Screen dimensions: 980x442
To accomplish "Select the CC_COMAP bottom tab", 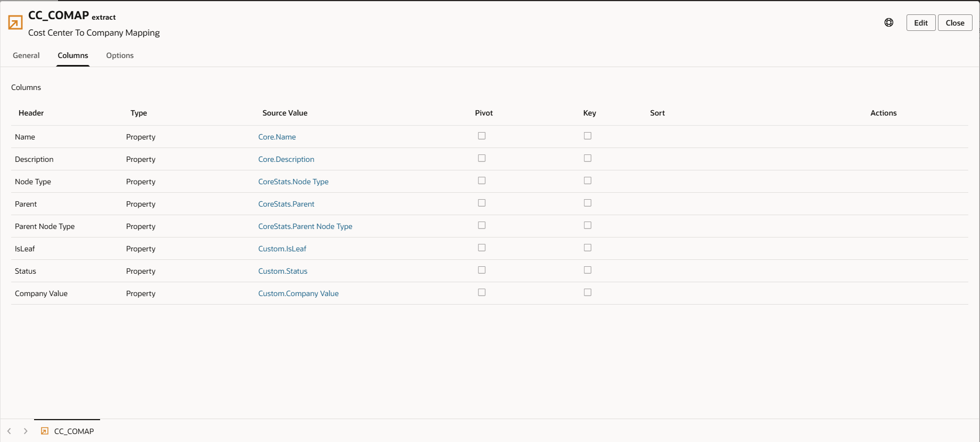I will click(x=67, y=431).
